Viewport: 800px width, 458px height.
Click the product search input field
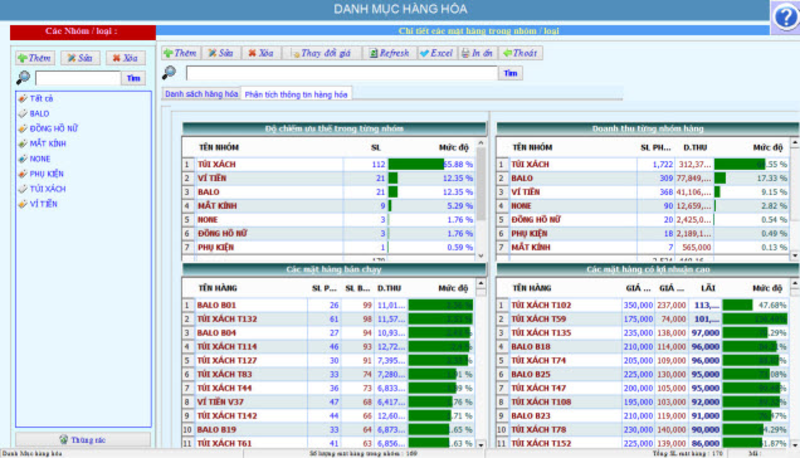pos(340,73)
